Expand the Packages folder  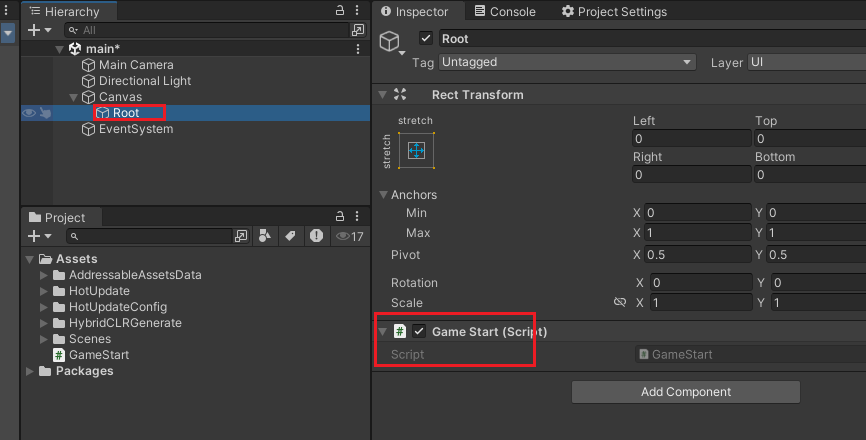[x=30, y=372]
